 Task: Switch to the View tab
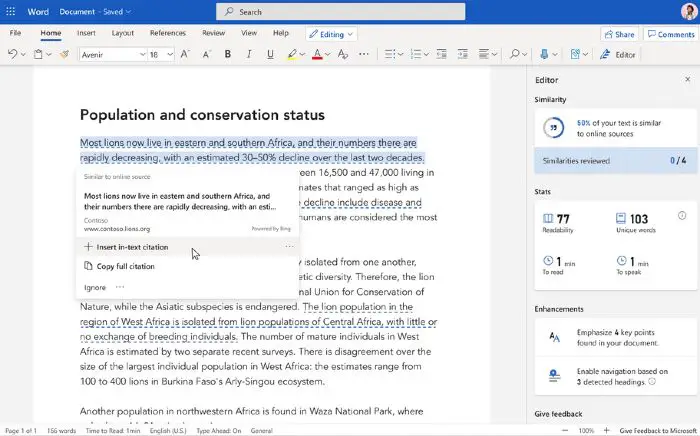pyautogui.click(x=249, y=33)
